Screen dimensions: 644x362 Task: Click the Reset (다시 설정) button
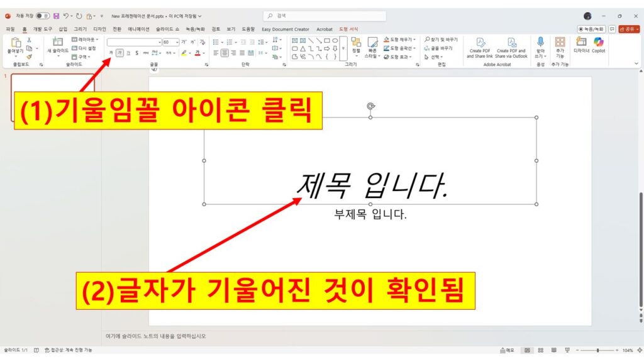tap(84, 48)
